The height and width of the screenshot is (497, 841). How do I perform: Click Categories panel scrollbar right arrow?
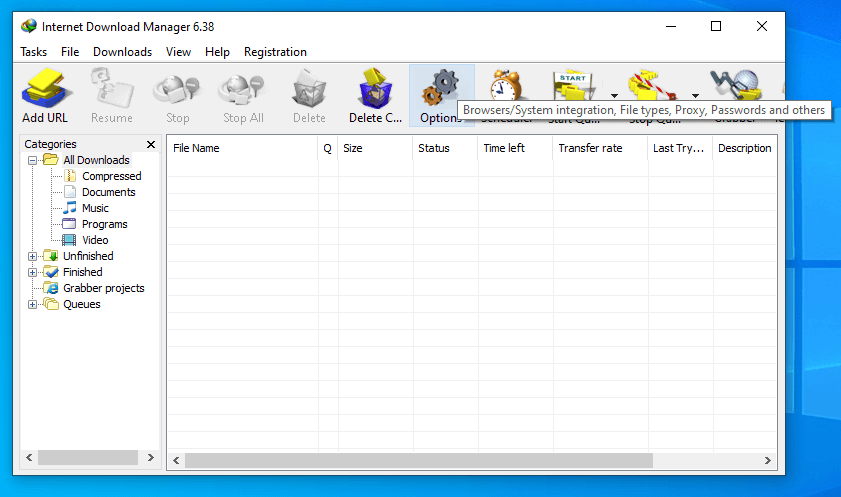[x=151, y=457]
